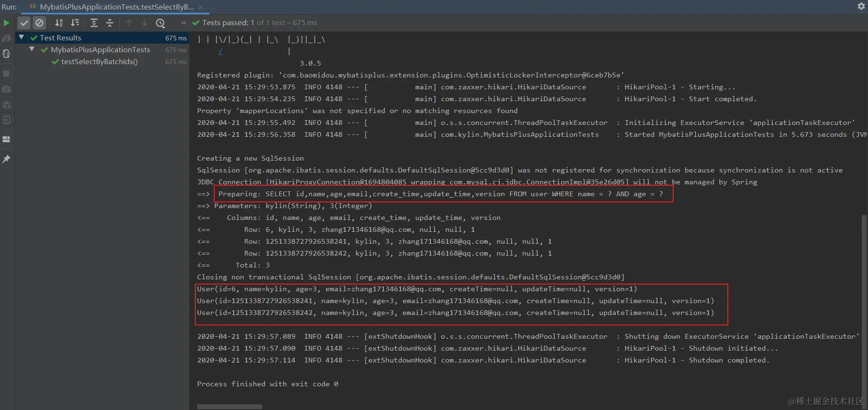Click the Stop process square icon
Viewport: 868px width, 410px height.
pos(6,74)
